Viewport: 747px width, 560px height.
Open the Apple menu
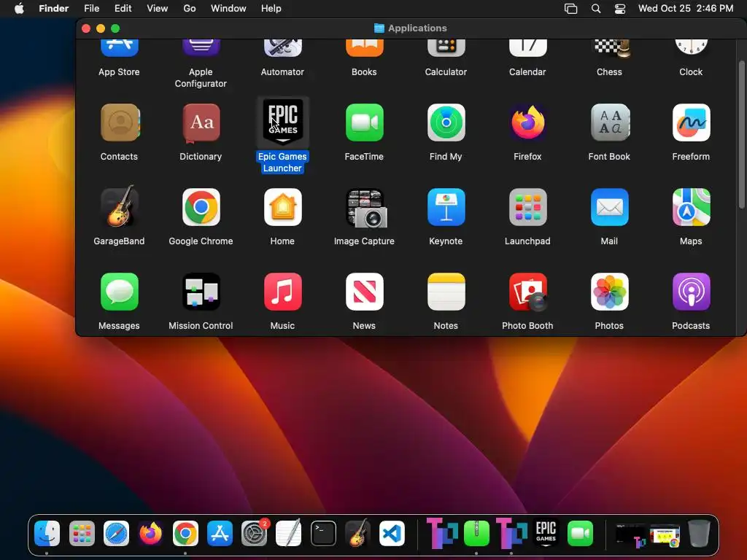tap(19, 9)
